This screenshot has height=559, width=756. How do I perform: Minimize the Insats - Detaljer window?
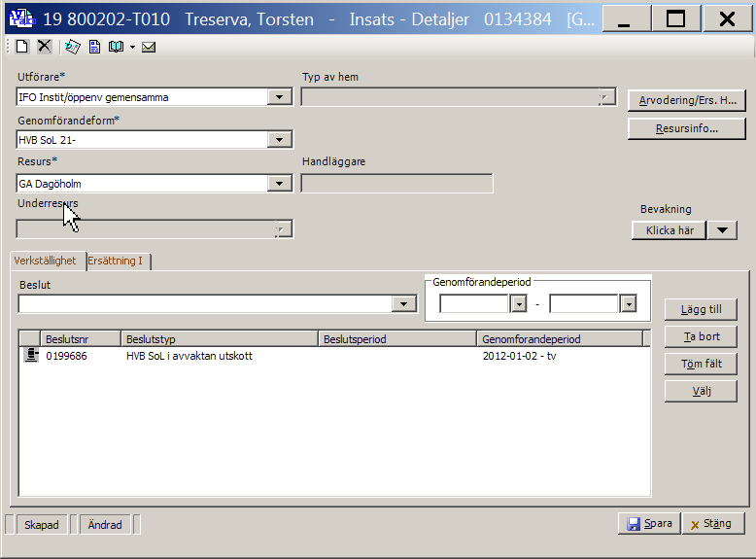626,18
